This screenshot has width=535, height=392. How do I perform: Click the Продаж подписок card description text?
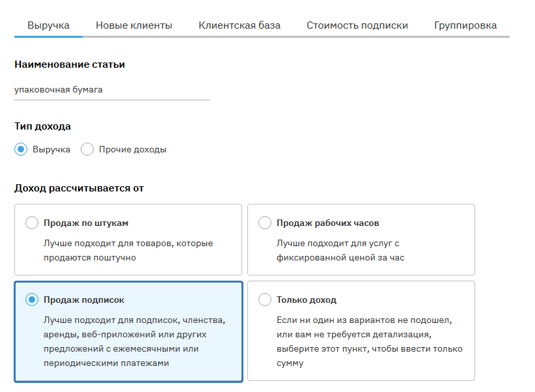coord(134,341)
